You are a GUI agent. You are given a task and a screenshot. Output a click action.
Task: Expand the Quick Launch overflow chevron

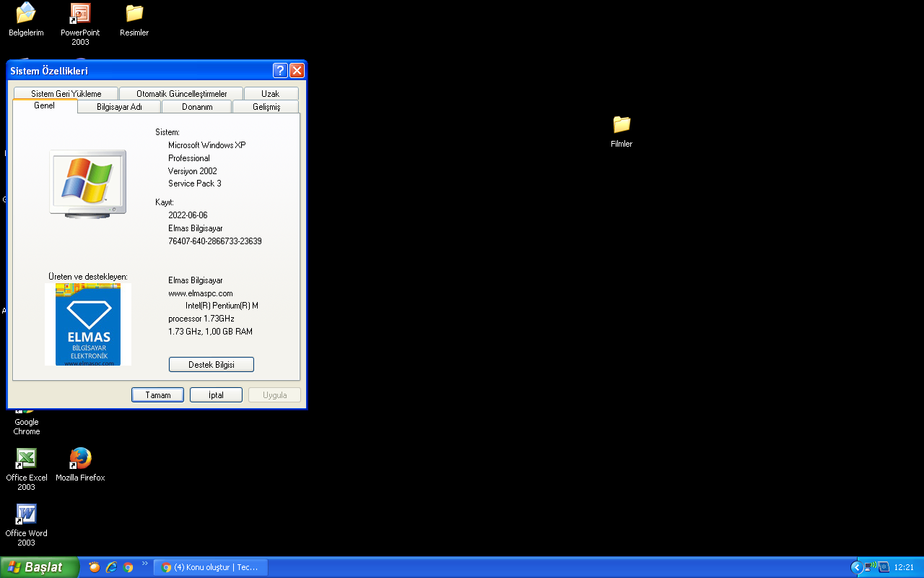144,564
